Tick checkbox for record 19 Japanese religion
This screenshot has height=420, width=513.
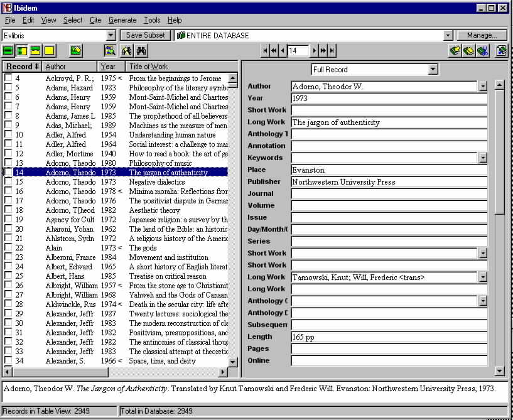coord(8,219)
